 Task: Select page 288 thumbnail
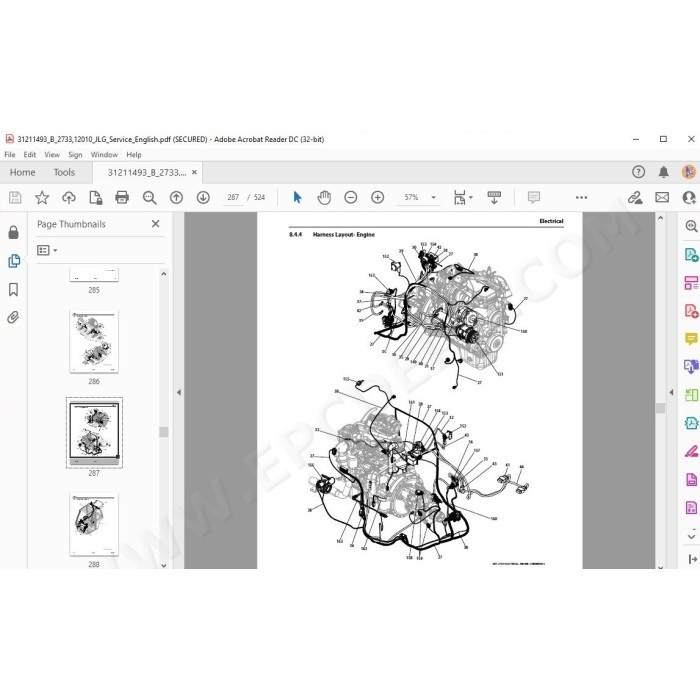click(x=94, y=525)
